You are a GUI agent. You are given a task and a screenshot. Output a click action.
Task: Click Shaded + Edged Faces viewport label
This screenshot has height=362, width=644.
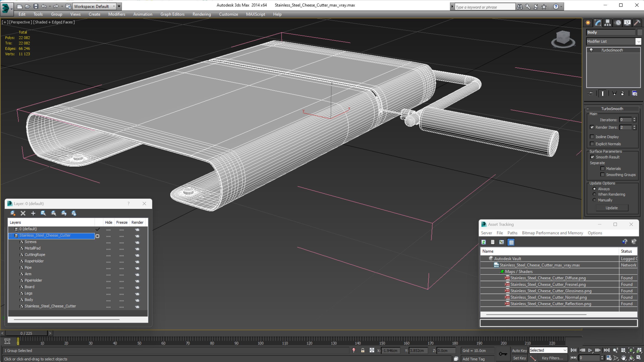pos(54,22)
